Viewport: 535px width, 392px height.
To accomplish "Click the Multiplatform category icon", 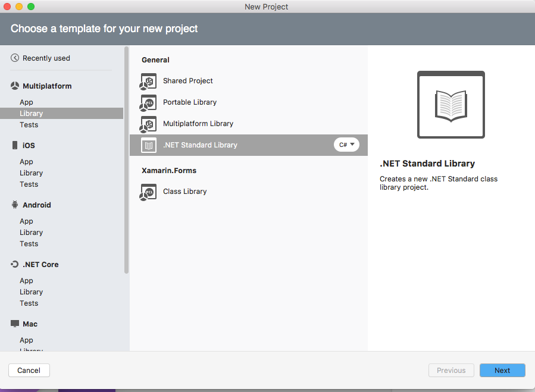I will [x=15, y=86].
